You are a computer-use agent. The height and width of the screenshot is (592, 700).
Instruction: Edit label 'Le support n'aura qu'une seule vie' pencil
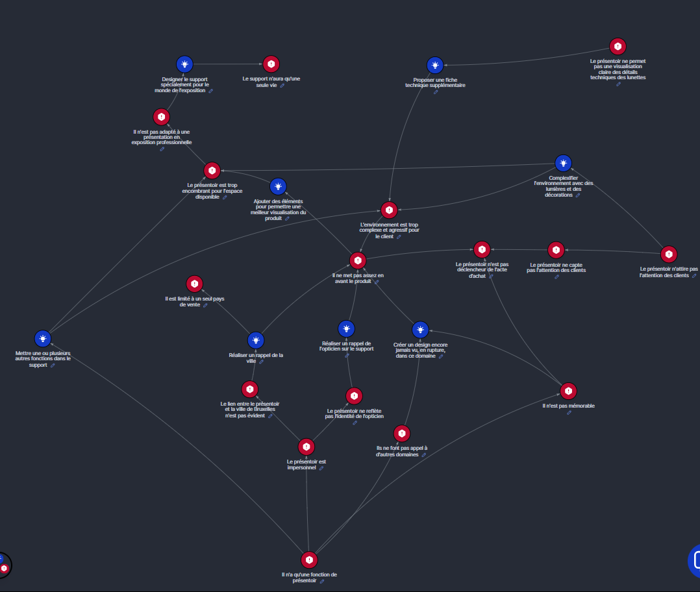click(282, 86)
